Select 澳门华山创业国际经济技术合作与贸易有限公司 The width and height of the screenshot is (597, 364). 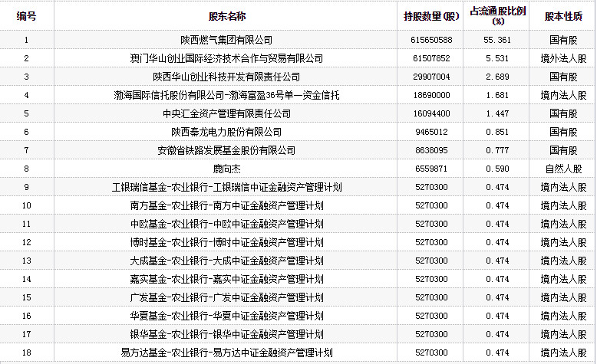(226, 58)
